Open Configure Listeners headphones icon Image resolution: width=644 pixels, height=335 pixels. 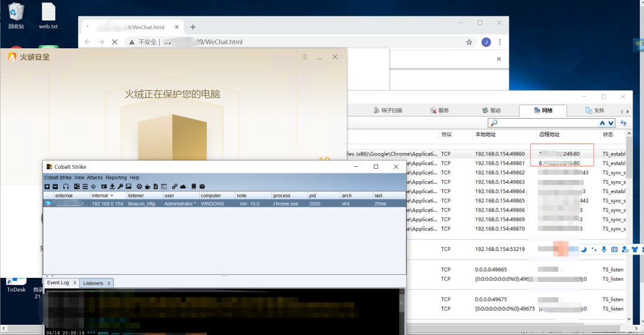66,187
